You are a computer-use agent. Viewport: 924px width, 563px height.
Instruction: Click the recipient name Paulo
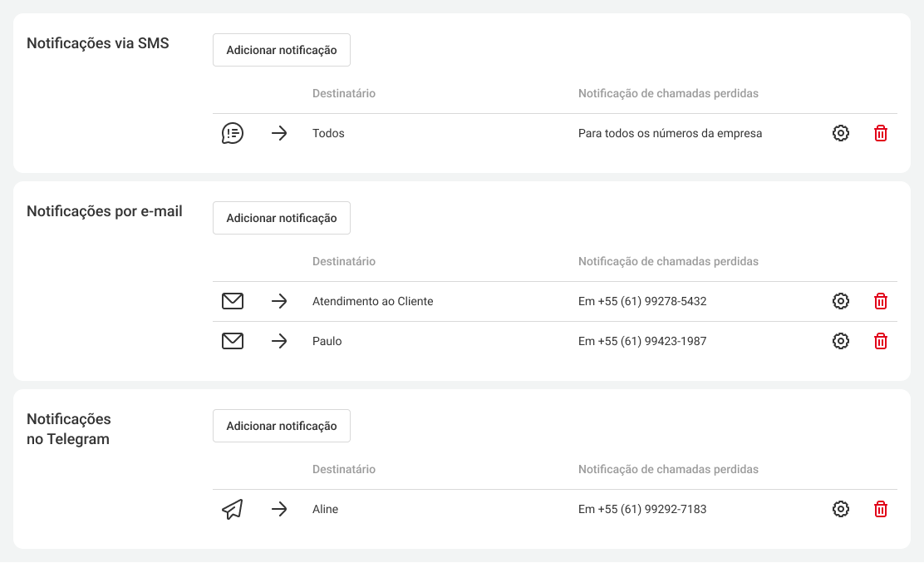(x=327, y=341)
